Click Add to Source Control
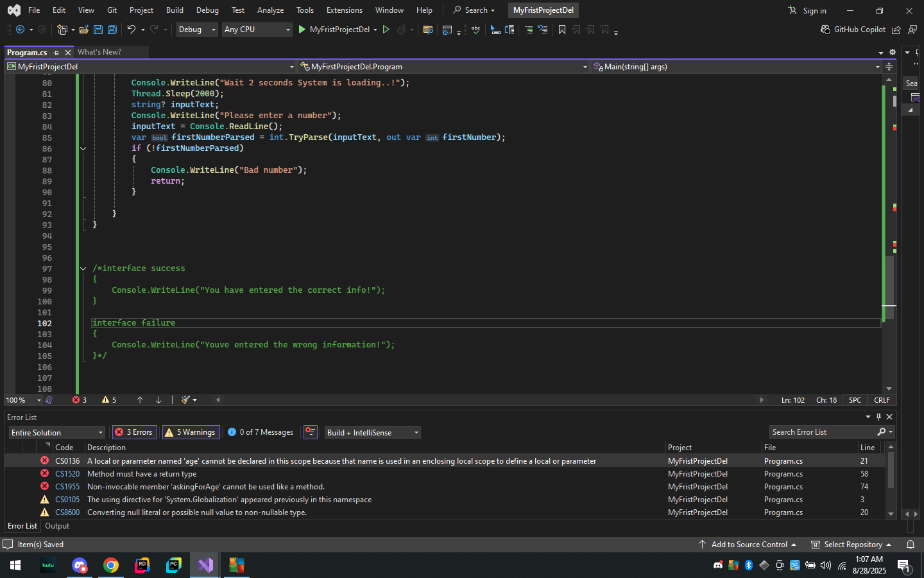The height and width of the screenshot is (578, 924). (748, 545)
